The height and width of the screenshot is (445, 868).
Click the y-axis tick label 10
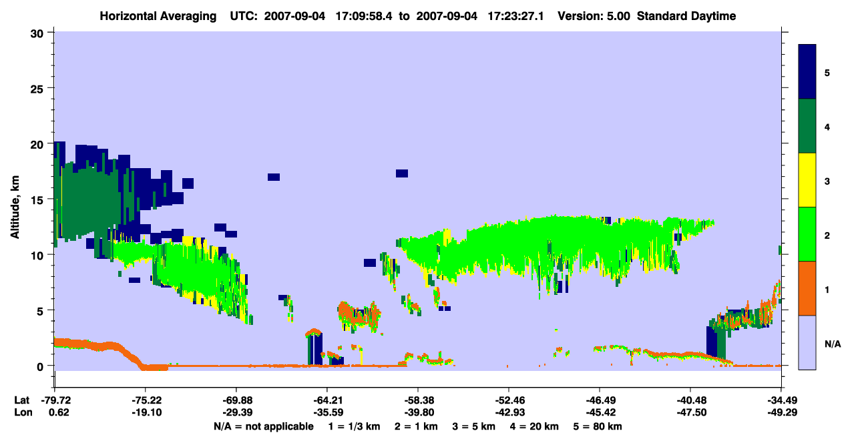click(x=39, y=255)
